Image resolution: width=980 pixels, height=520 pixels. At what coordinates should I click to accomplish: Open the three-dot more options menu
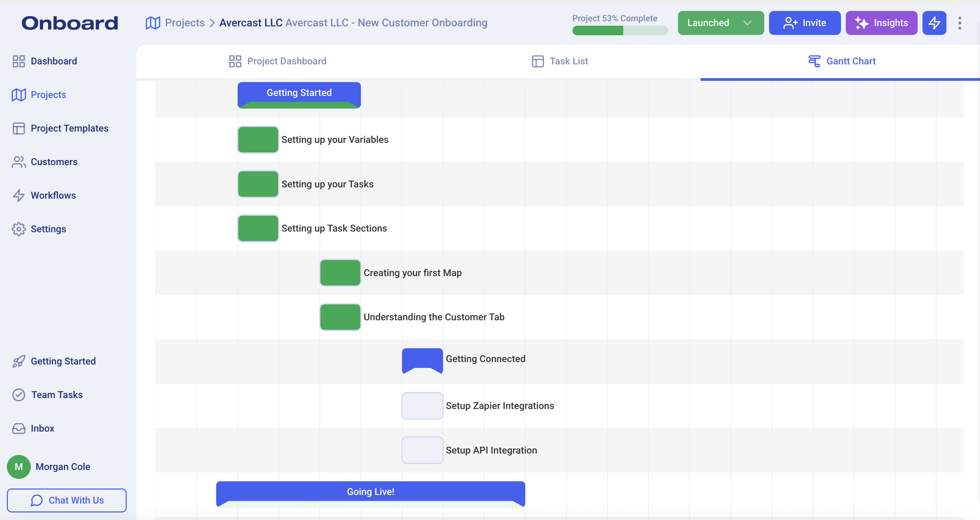(959, 23)
